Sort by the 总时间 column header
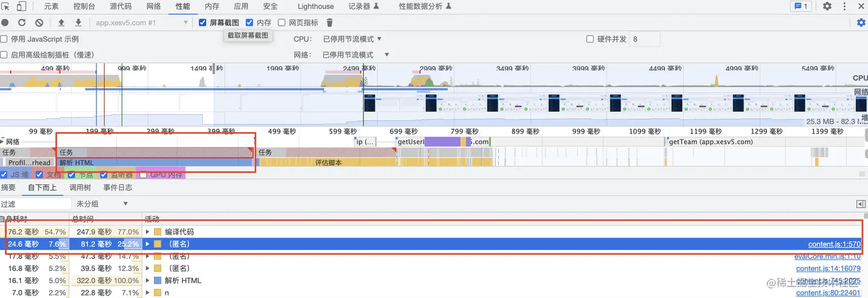868x298 pixels. [x=106, y=219]
